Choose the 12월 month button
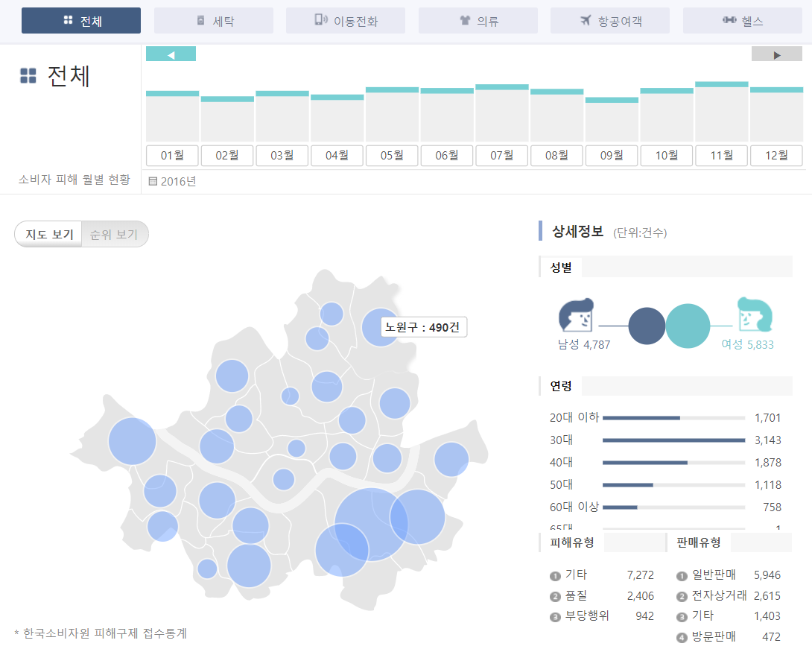 776,155
